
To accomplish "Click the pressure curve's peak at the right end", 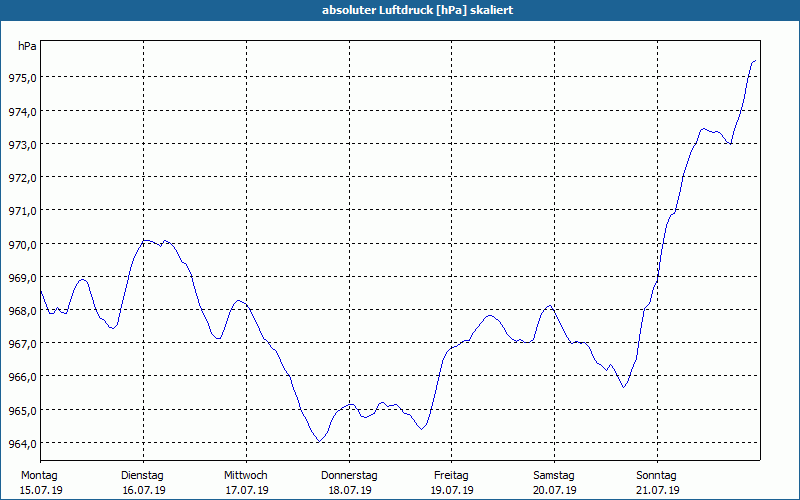I will [754, 61].
